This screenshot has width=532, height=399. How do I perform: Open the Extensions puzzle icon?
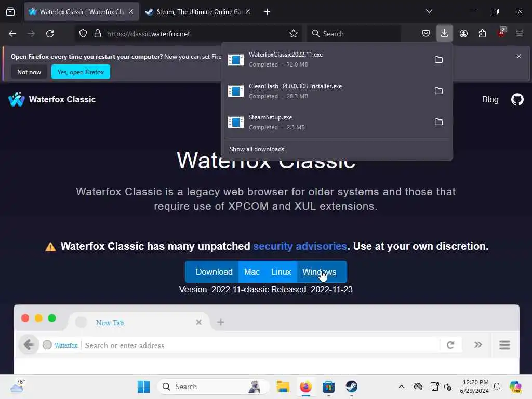click(x=482, y=34)
